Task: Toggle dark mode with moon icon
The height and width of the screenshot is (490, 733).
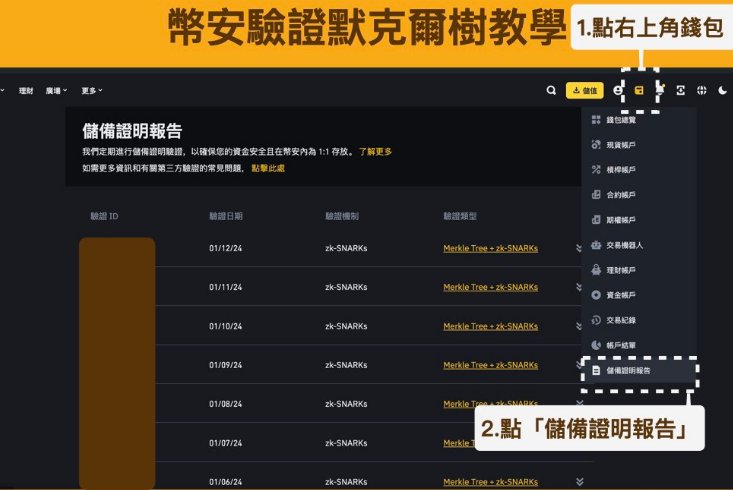Action: point(722,90)
